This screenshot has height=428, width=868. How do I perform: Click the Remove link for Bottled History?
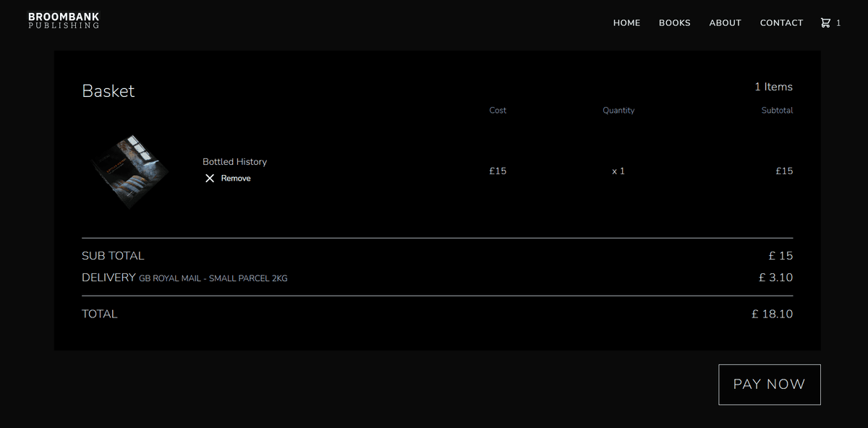pos(236,179)
